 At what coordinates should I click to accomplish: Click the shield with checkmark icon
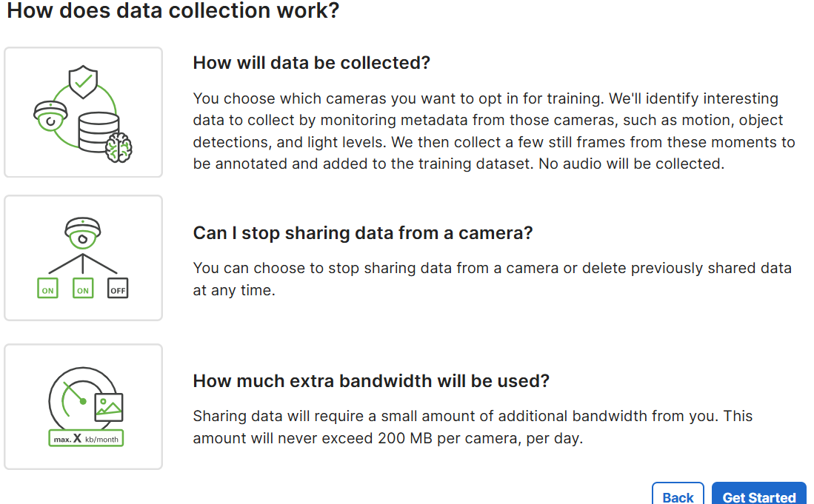(x=83, y=82)
